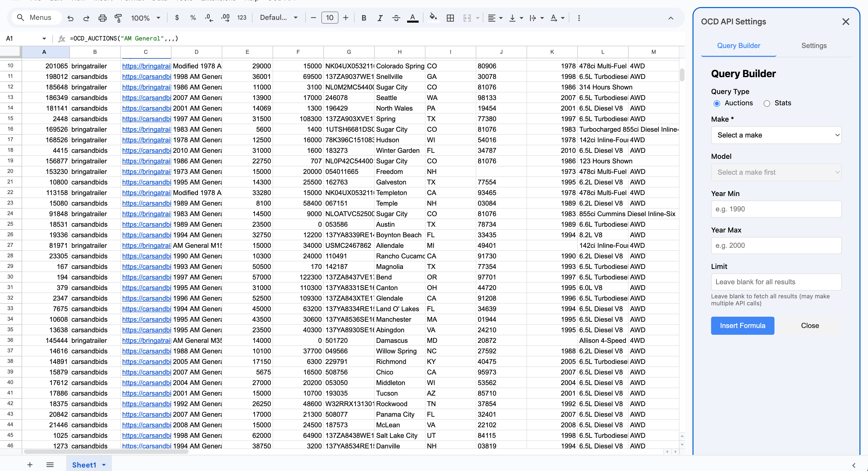Select the Stats query type radio button
This screenshot has height=471, width=868.
coord(767,104)
